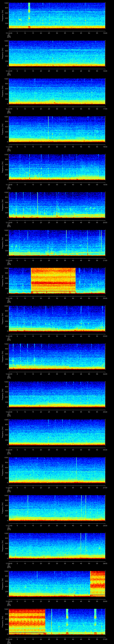The width and height of the screenshot is (114, 644).
Task: Click the spectrogram panel starting at 12:16:00
Action: 57,91
